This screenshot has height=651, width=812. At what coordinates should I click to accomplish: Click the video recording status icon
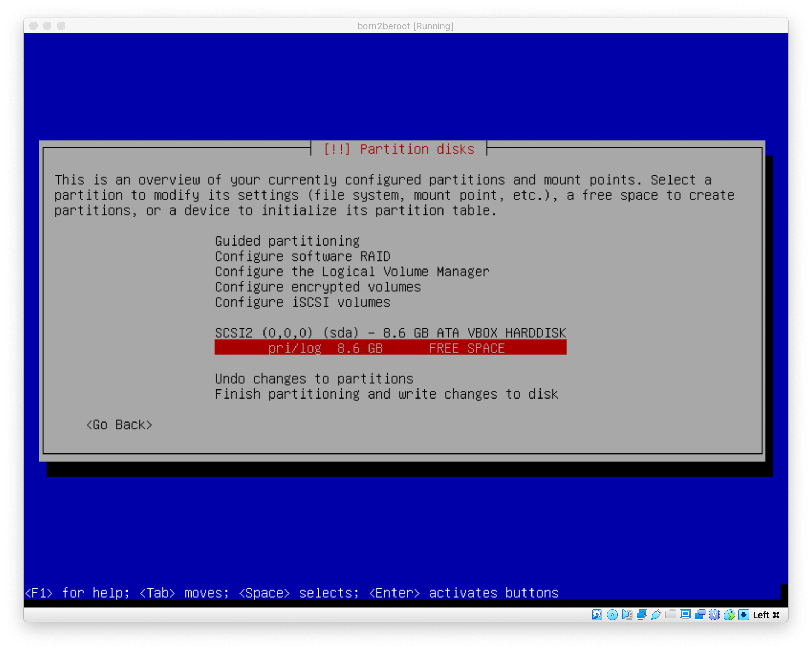pos(700,615)
